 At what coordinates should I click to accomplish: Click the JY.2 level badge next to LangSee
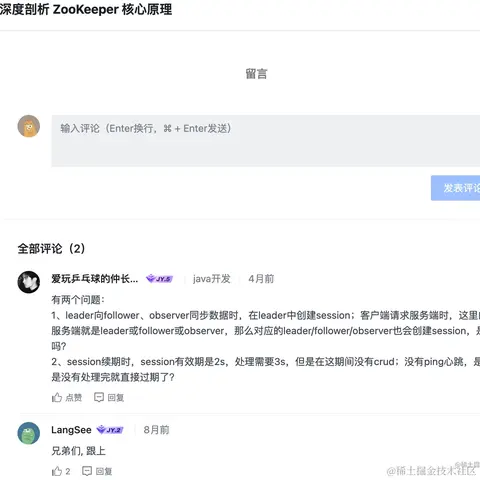tap(110, 430)
